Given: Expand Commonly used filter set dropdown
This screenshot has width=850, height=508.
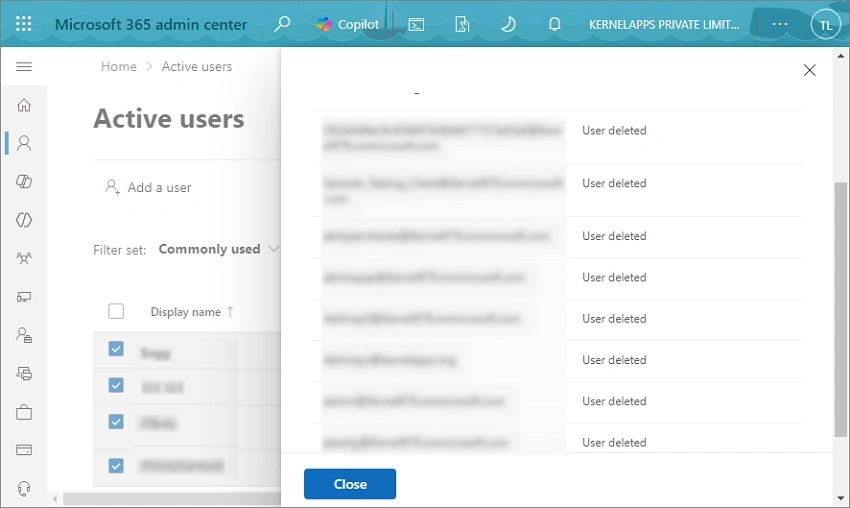Looking at the screenshot, I should (x=218, y=249).
